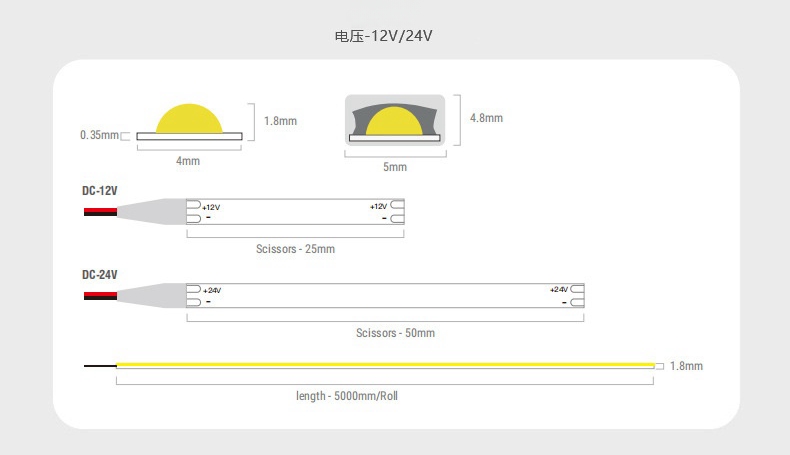Click the 5mm width label
The height and width of the screenshot is (455, 790).
[395, 167]
